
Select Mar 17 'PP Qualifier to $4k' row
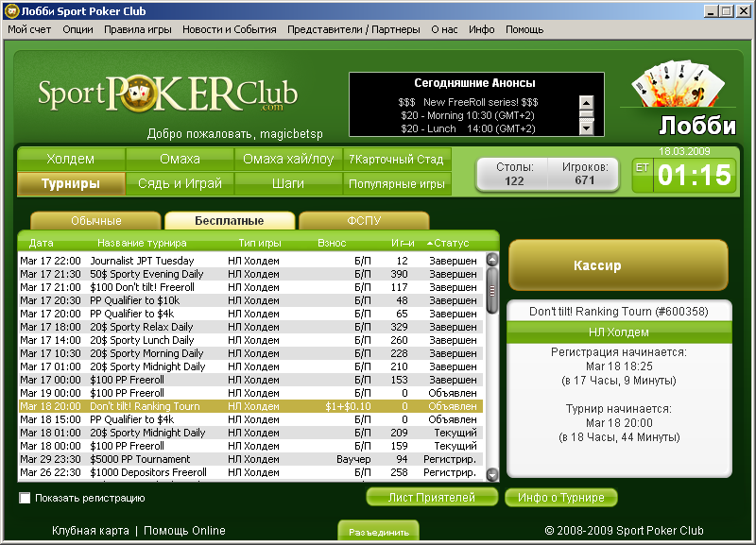(x=250, y=314)
